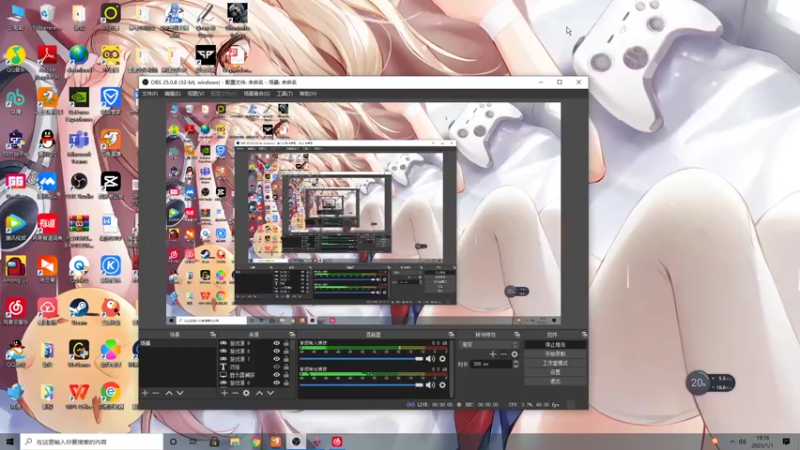Move the selected source up
This screenshot has width=800, height=450.
click(x=259, y=393)
